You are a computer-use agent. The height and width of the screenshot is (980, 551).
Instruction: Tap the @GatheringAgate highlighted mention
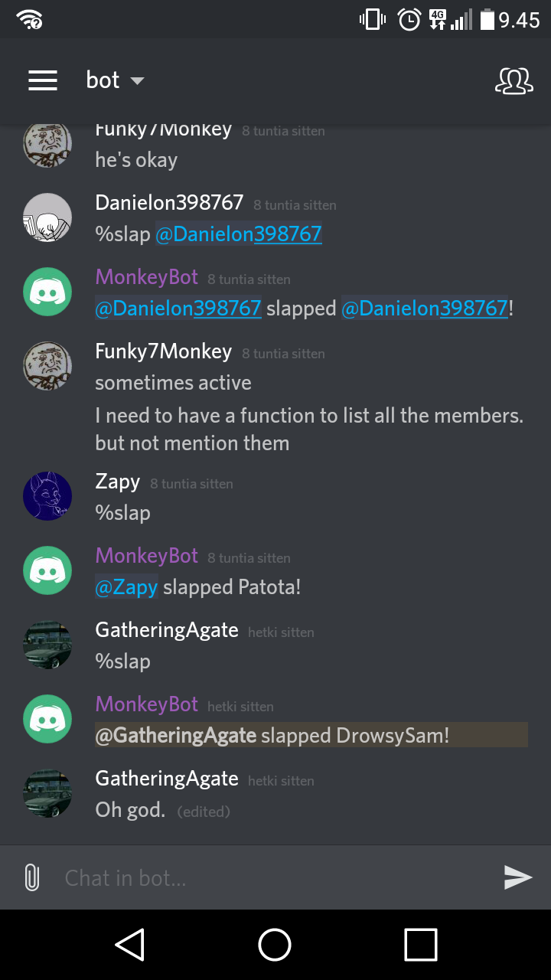pyautogui.click(x=175, y=736)
